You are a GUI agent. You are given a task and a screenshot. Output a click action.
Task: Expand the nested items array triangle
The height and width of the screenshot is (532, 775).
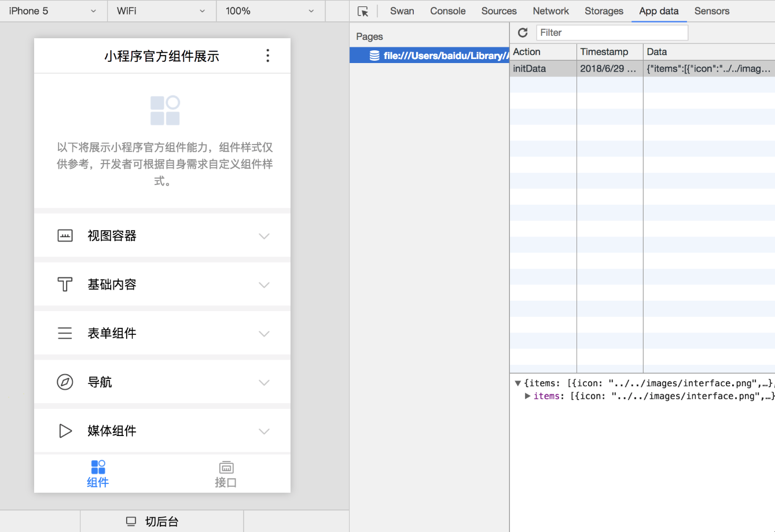tap(527, 396)
